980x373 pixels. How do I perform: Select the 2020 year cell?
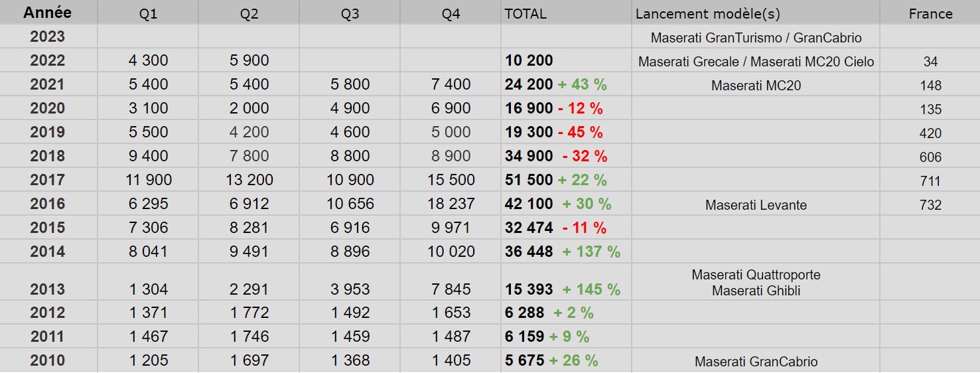pos(48,108)
